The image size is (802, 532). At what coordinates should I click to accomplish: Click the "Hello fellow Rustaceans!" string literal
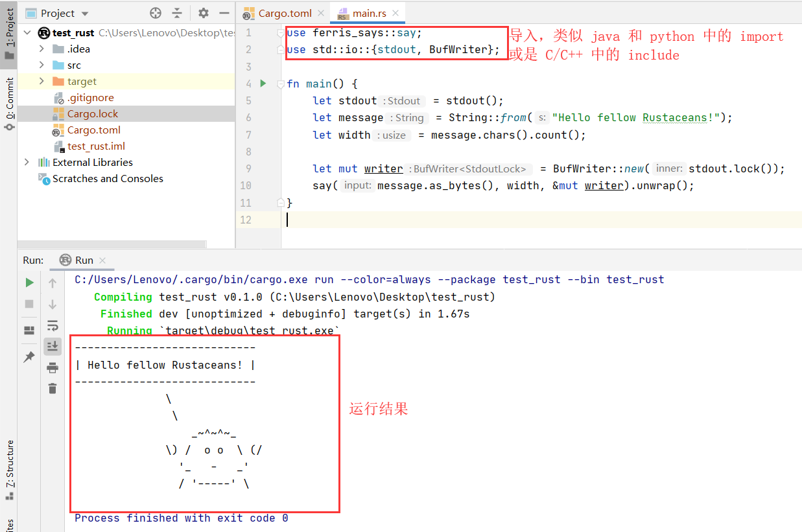coord(637,117)
